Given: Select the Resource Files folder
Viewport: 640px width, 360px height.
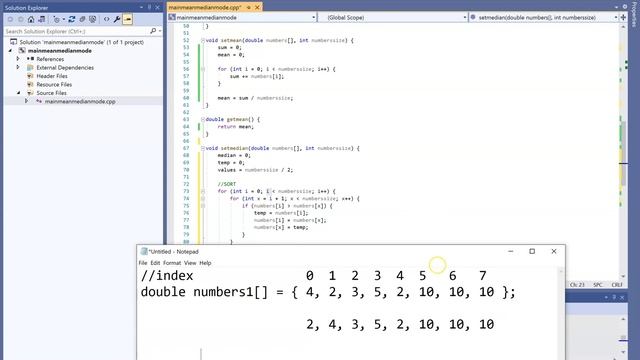Looking at the screenshot, I should [54, 84].
